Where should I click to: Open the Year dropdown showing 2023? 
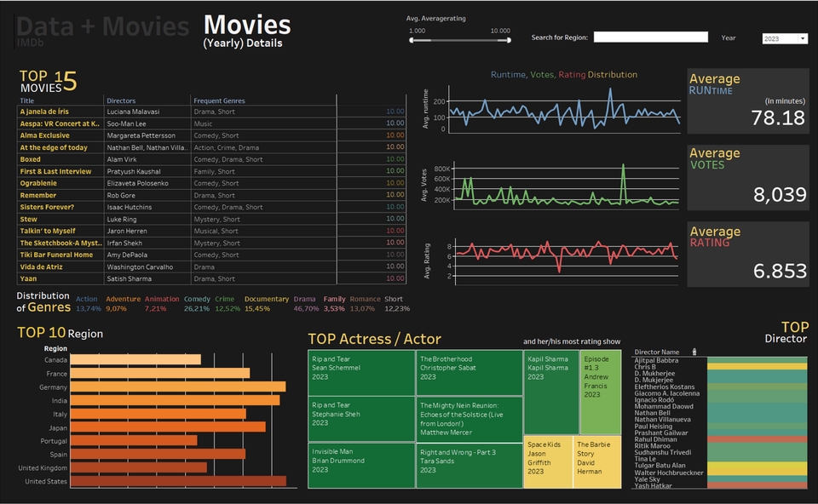(784, 38)
